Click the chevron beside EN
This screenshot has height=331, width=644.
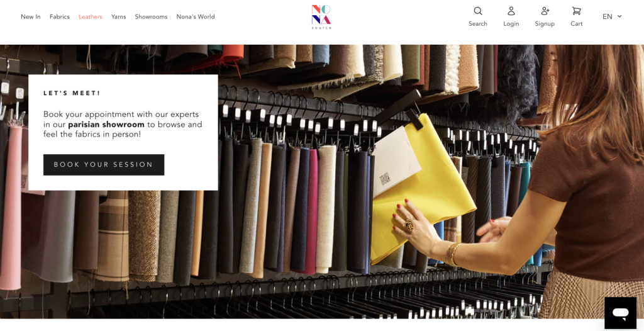tap(619, 16)
